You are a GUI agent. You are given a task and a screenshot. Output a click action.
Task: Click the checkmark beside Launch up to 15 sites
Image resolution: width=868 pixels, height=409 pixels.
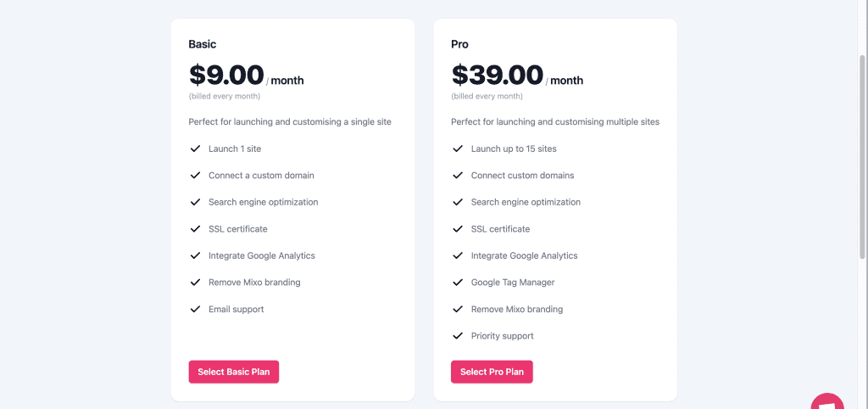point(458,148)
